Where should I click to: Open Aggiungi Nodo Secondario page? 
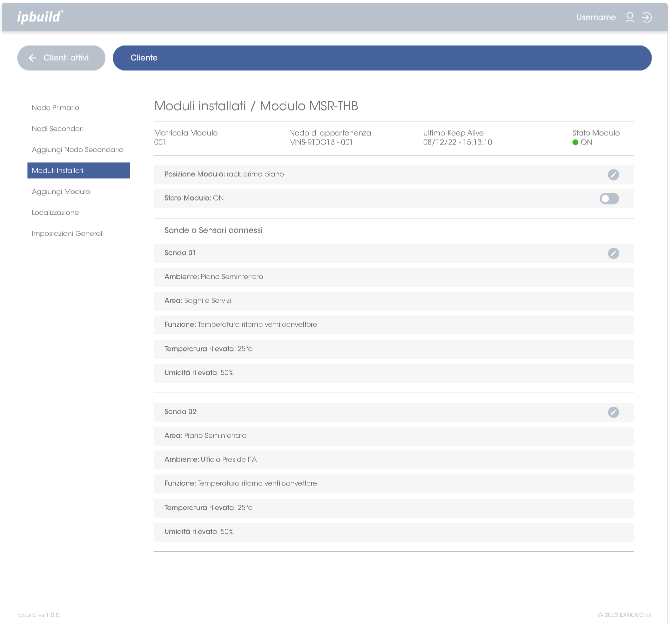coord(77,149)
